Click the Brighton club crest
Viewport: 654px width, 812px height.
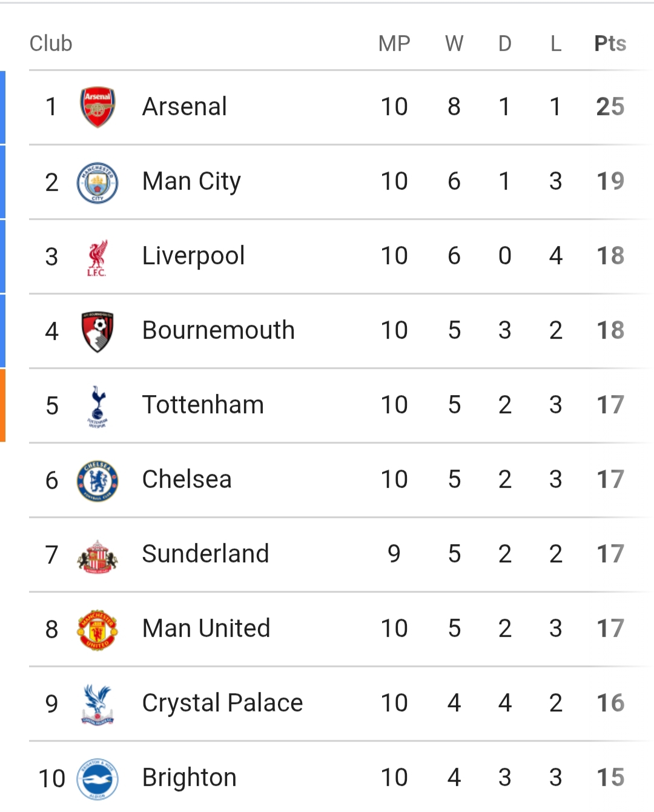tap(97, 779)
